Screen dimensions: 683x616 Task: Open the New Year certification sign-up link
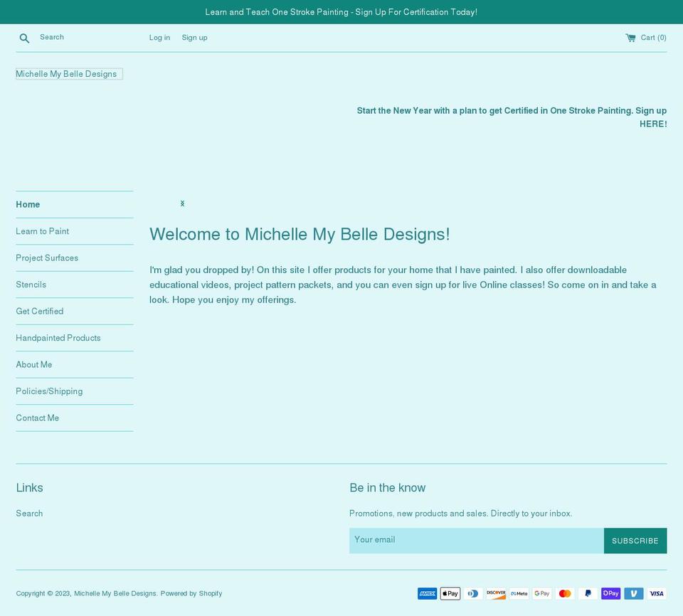click(512, 117)
